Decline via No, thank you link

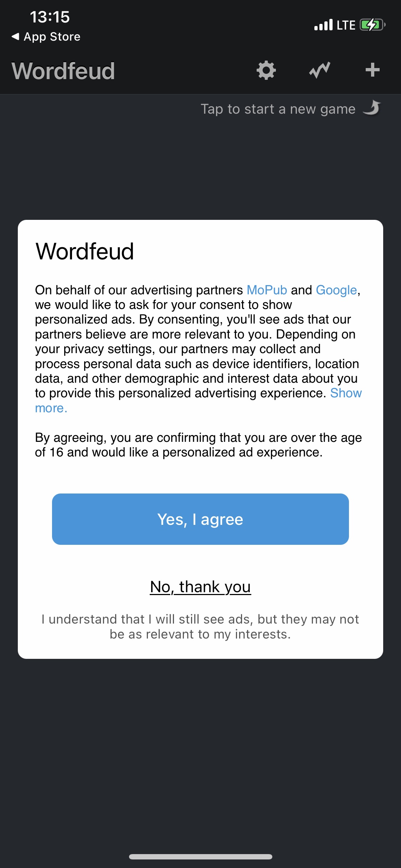200,587
